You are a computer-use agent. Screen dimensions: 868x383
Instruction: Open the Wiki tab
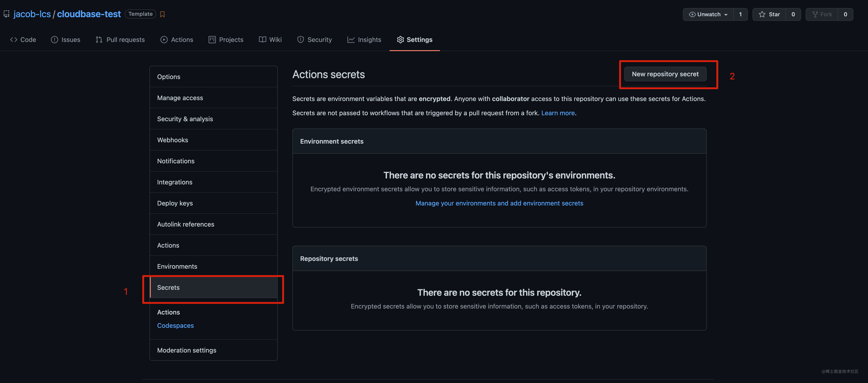270,40
